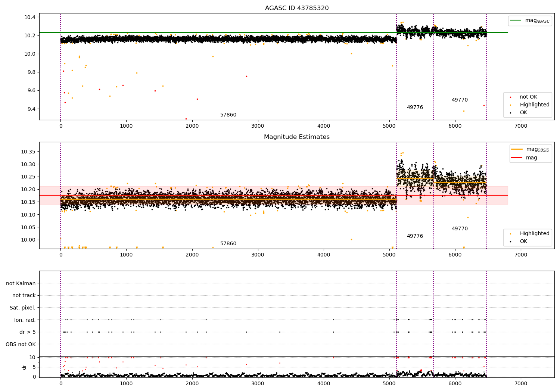Click x-axis tick 6000 under Magnitude Estimates plot
The width and height of the screenshot is (560, 392).
455,255
